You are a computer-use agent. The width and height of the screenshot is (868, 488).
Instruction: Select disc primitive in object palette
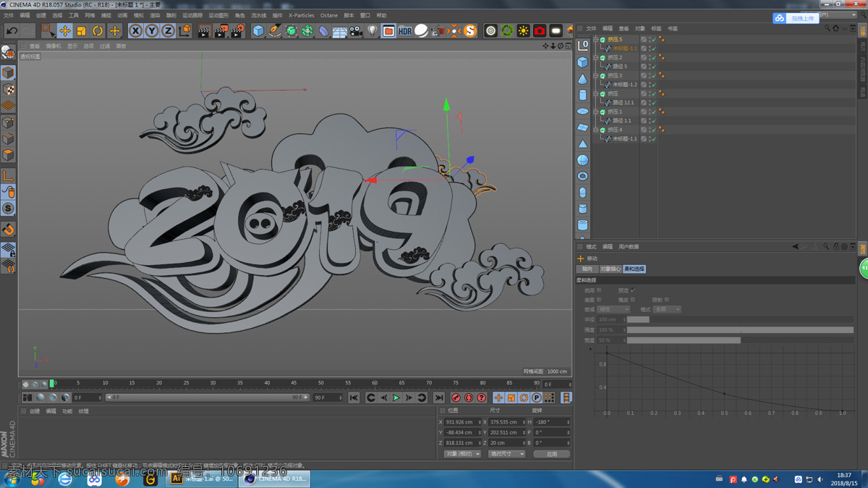click(583, 112)
